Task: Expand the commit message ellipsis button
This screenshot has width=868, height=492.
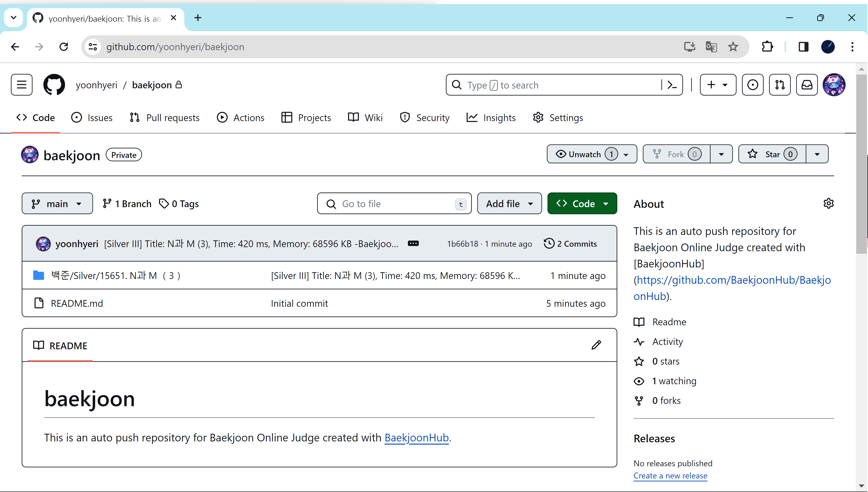Action: point(413,244)
